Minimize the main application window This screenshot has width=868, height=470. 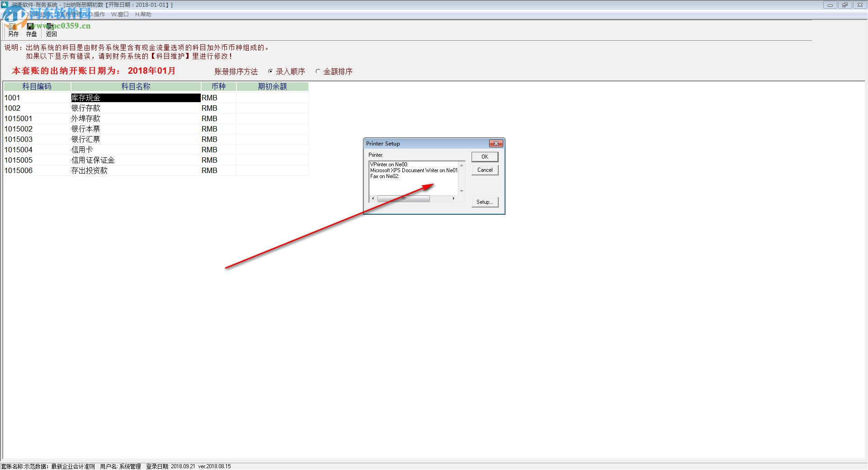point(830,5)
